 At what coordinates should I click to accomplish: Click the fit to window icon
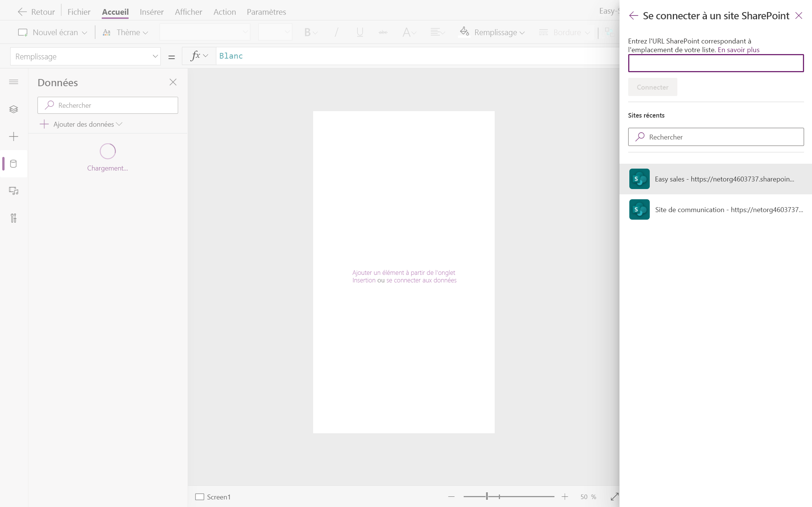click(x=615, y=496)
